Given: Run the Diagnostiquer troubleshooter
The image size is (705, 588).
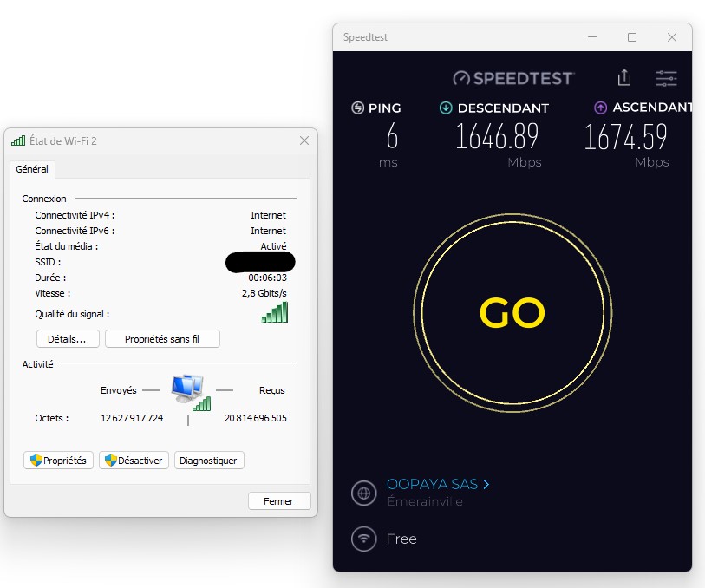Looking at the screenshot, I should tap(208, 461).
